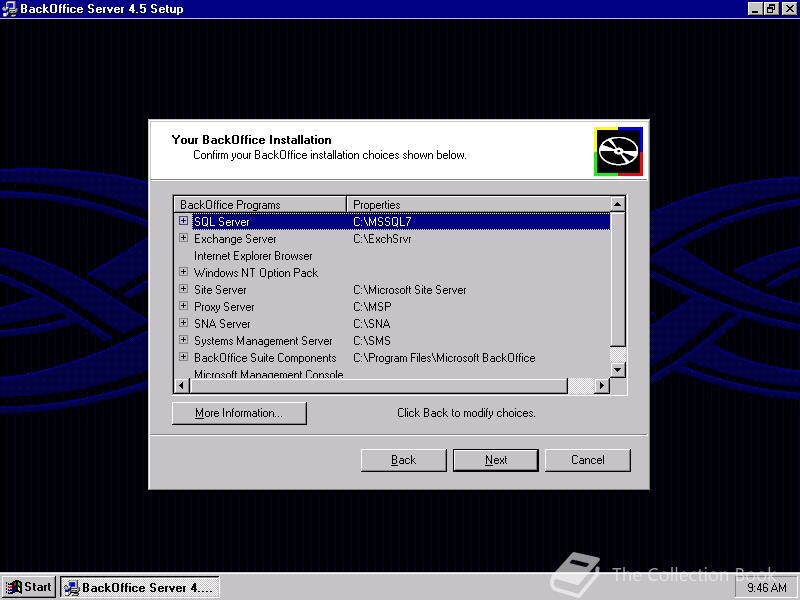Click the C:\ExchSrvr path value
Viewport: 800px width, 600px height.
click(382, 239)
